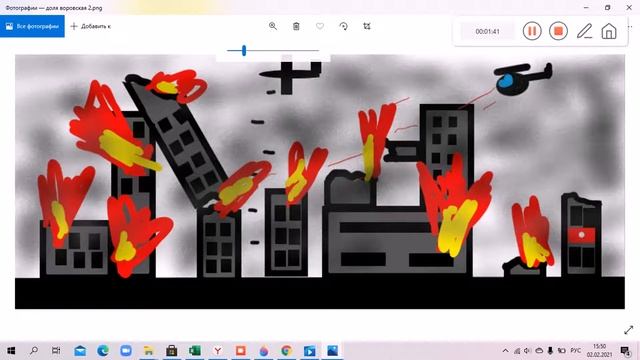
Task: Click the Photos app taskbar icon
Action: point(332,351)
